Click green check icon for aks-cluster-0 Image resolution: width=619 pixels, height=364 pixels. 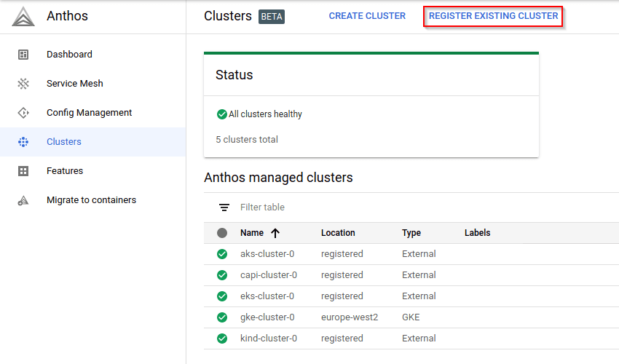point(222,254)
